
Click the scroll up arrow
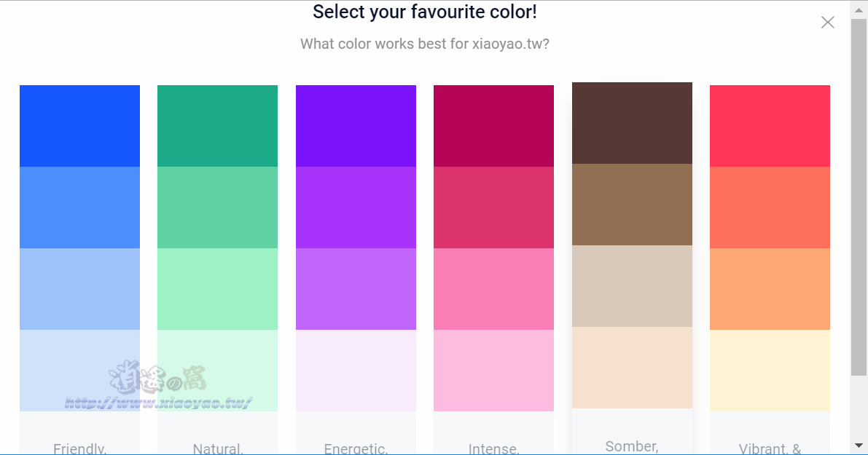point(859,9)
